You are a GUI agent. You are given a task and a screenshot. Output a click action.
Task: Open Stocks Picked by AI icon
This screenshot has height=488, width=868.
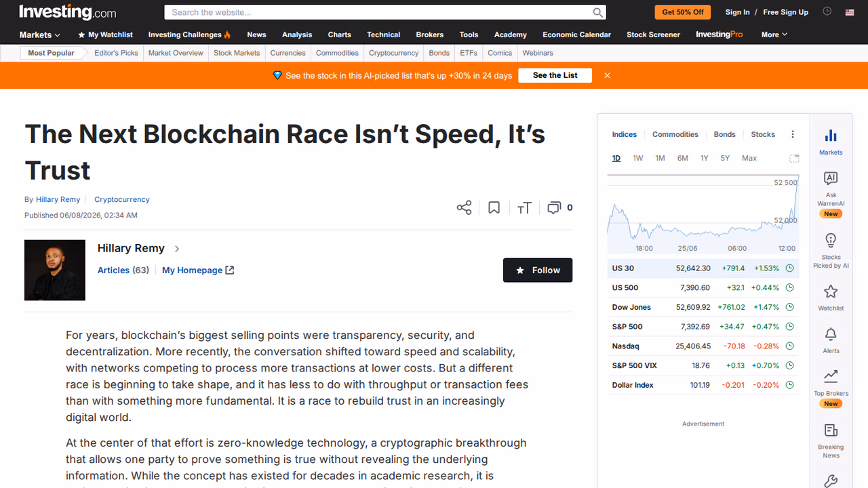pyautogui.click(x=831, y=251)
